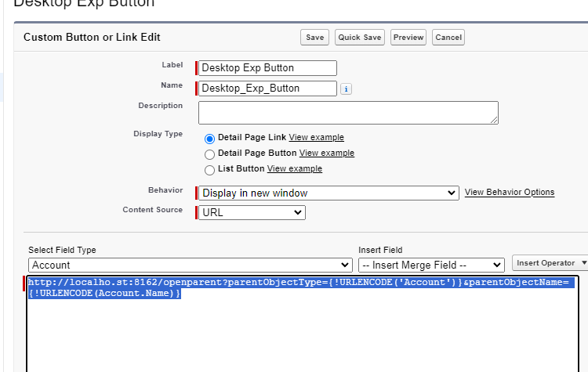Cancel the custom button edit
The height and width of the screenshot is (372, 588).
pos(448,38)
